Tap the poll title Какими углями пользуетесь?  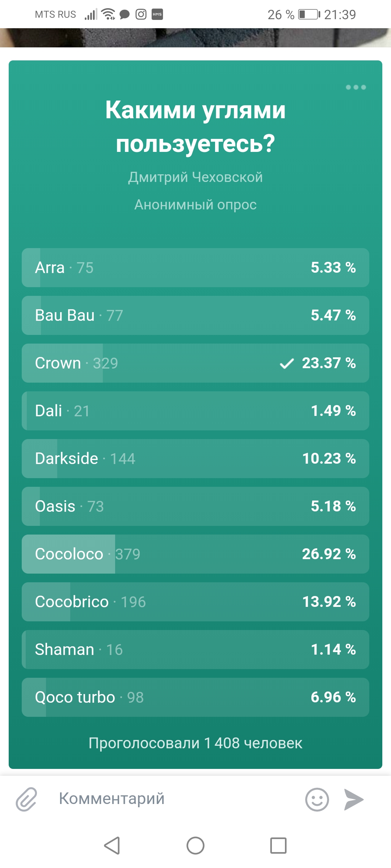pos(195,127)
